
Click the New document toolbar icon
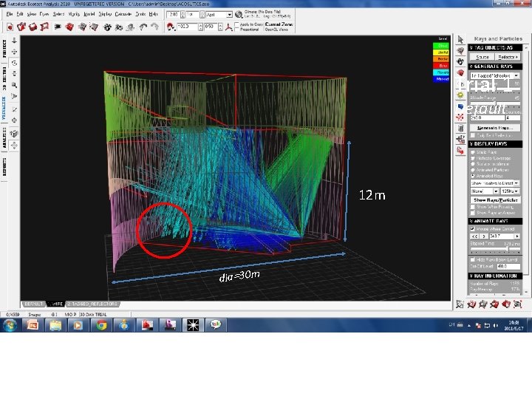tap(10, 27)
